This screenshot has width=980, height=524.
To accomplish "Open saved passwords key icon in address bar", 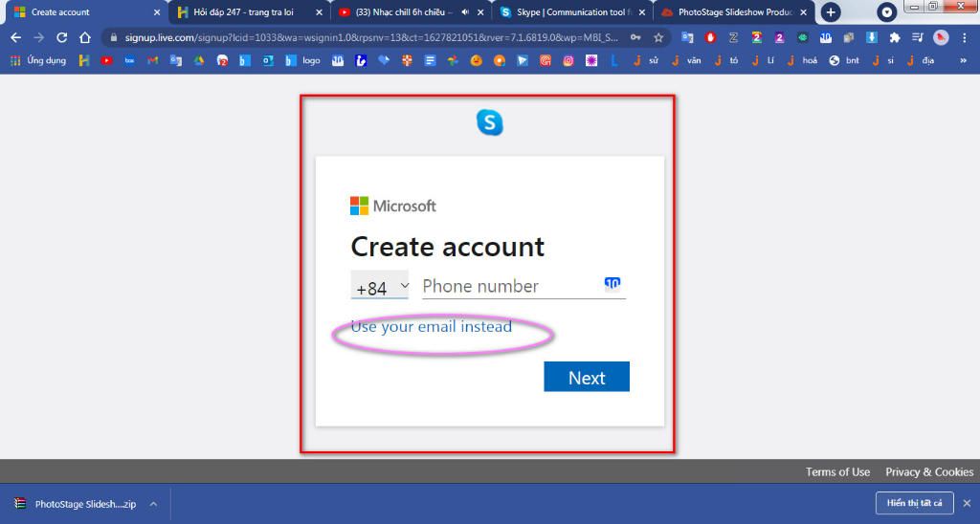I will [x=635, y=38].
